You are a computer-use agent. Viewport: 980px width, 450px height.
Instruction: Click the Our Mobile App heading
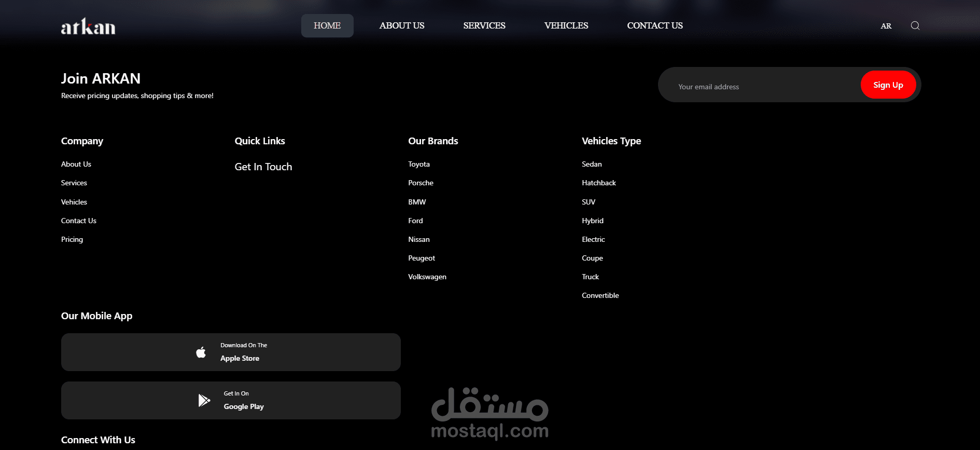click(96, 316)
